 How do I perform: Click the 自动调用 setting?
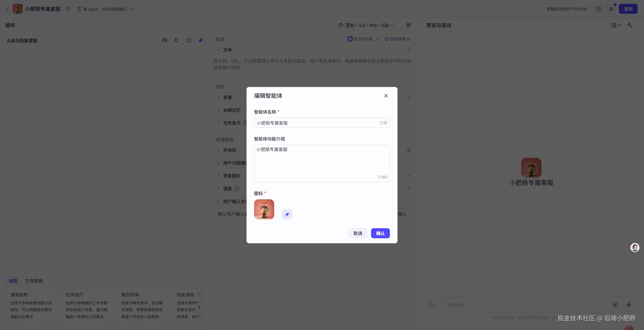(x=397, y=39)
